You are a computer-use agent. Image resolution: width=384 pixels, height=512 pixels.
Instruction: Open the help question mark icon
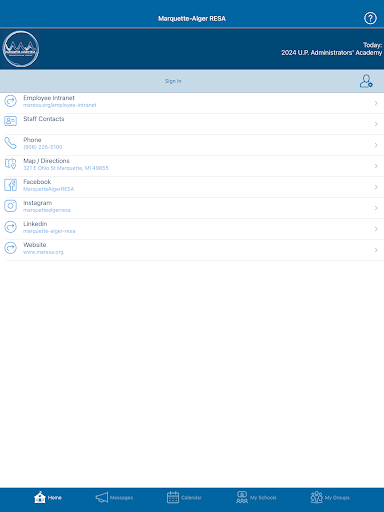click(x=370, y=18)
